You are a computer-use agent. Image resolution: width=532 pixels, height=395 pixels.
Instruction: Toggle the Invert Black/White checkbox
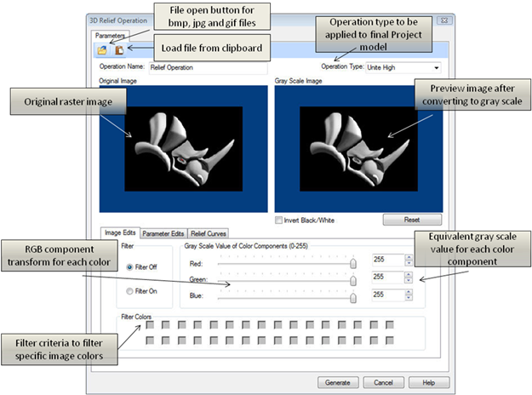coord(278,220)
